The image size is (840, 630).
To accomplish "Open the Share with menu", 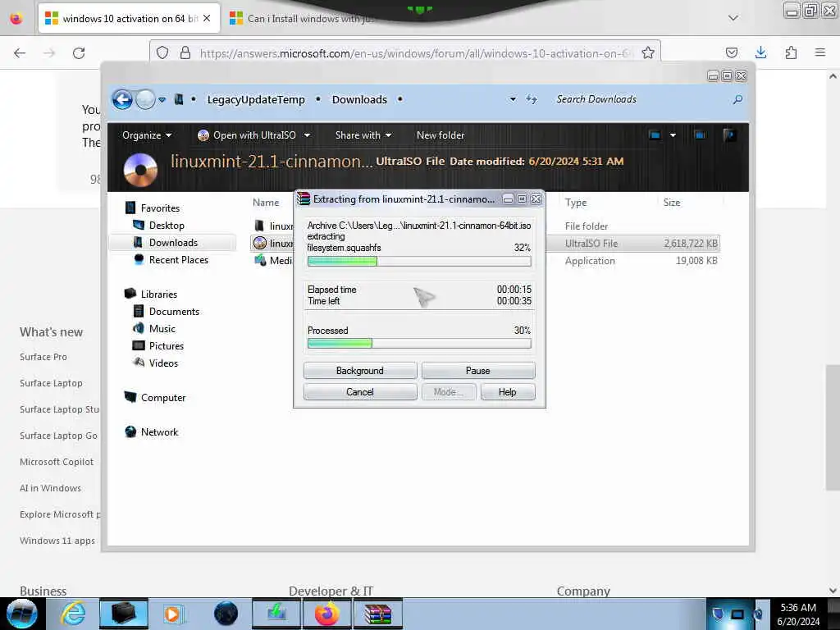I will (x=363, y=135).
